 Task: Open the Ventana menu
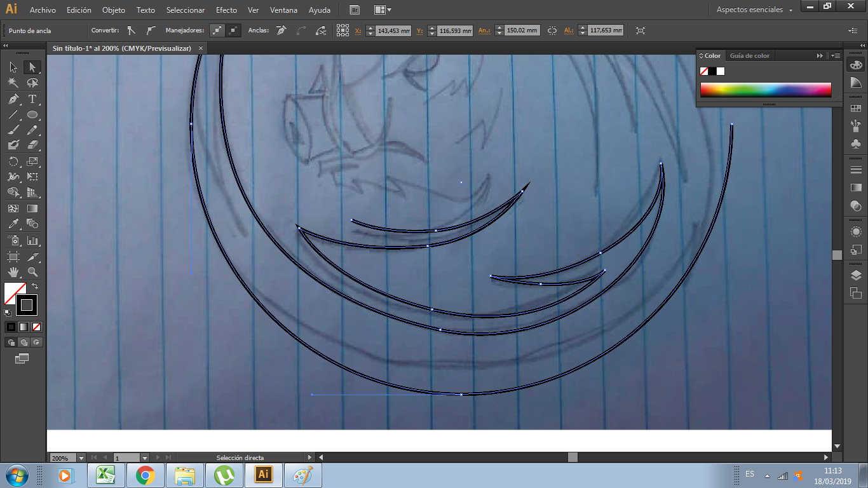283,10
